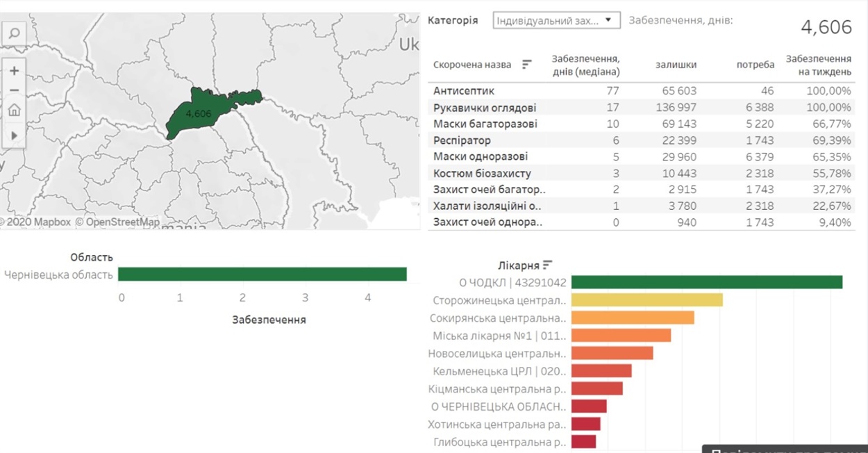Click the Захист очей однора.. row
Screen dimensions: 868x453
tap(642, 222)
